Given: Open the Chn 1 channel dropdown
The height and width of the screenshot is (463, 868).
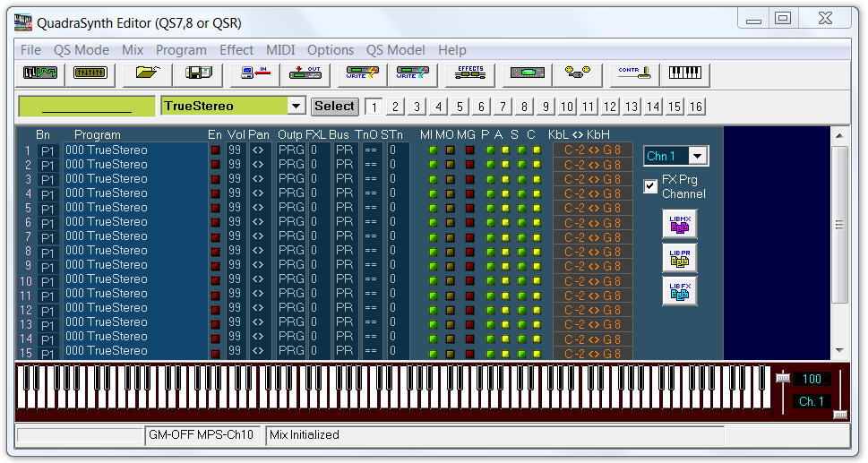Looking at the screenshot, I should pyautogui.click(x=697, y=157).
